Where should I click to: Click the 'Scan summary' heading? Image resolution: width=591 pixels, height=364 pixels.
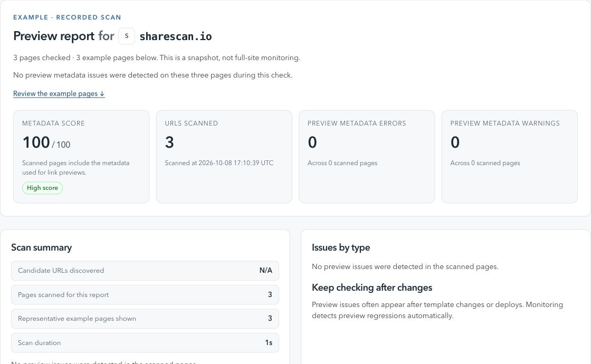[x=42, y=247]
